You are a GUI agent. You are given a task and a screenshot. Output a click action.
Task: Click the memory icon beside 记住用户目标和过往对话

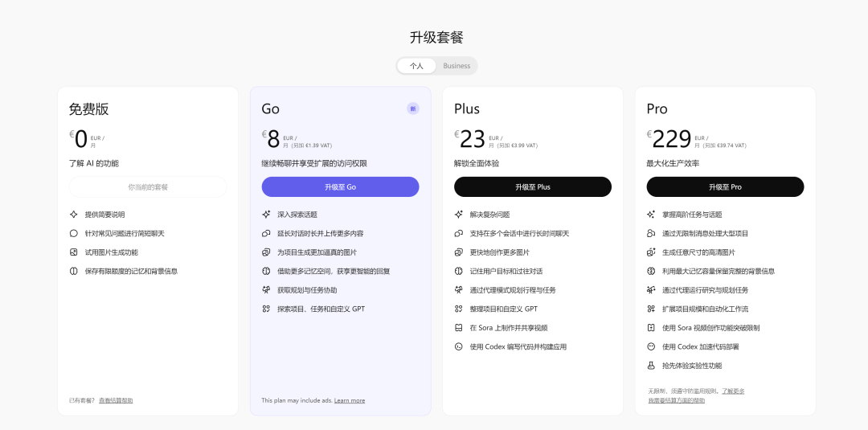click(458, 271)
